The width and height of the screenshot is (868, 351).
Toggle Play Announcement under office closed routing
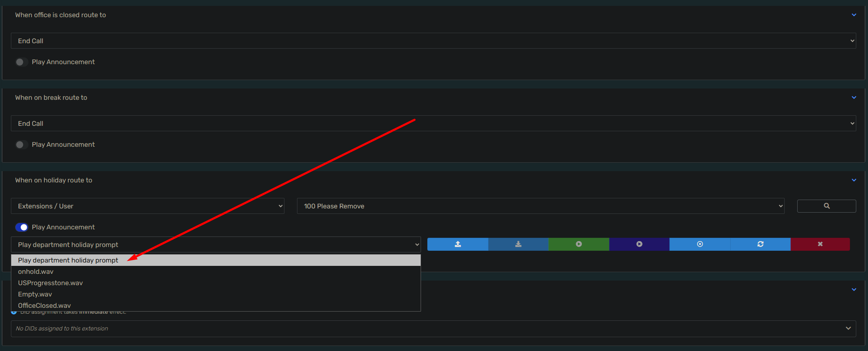click(21, 62)
